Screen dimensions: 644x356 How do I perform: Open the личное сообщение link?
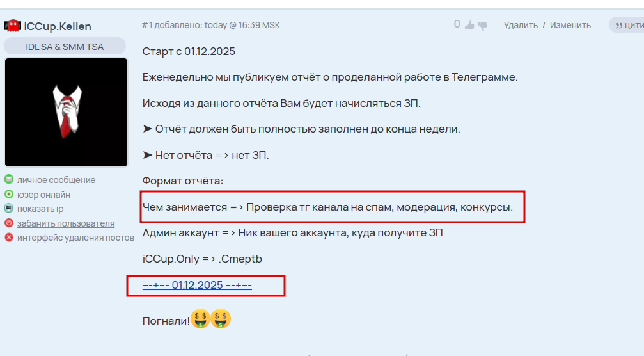point(56,180)
